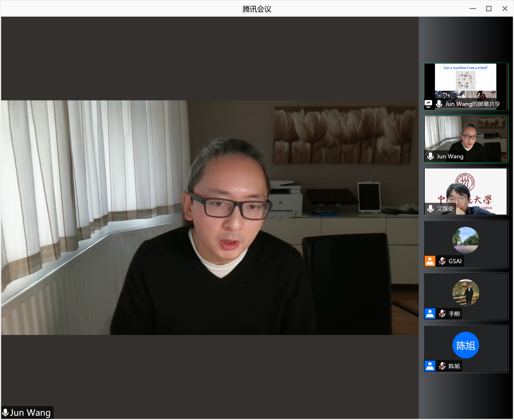514x420 pixels.
Task: Click the mic icon in Jun Wang's small video tile
Action: tap(430, 156)
